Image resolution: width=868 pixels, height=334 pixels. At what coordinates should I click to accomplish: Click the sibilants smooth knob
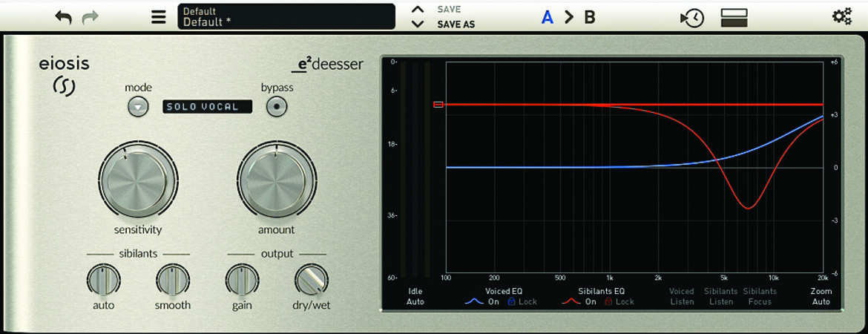click(x=173, y=280)
